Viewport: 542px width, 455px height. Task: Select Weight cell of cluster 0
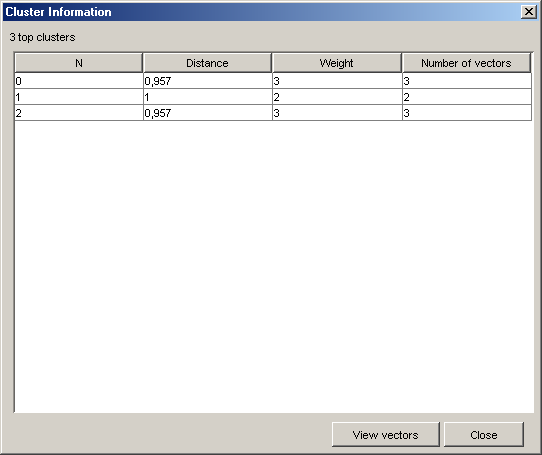337,81
